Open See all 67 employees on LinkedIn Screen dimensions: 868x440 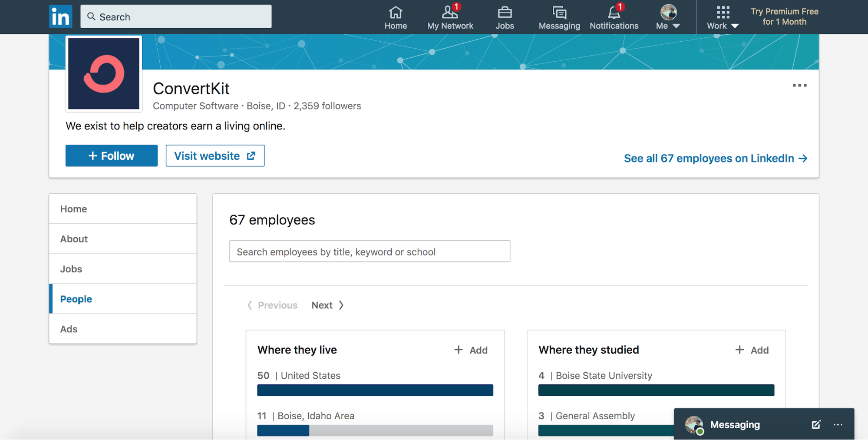716,159
